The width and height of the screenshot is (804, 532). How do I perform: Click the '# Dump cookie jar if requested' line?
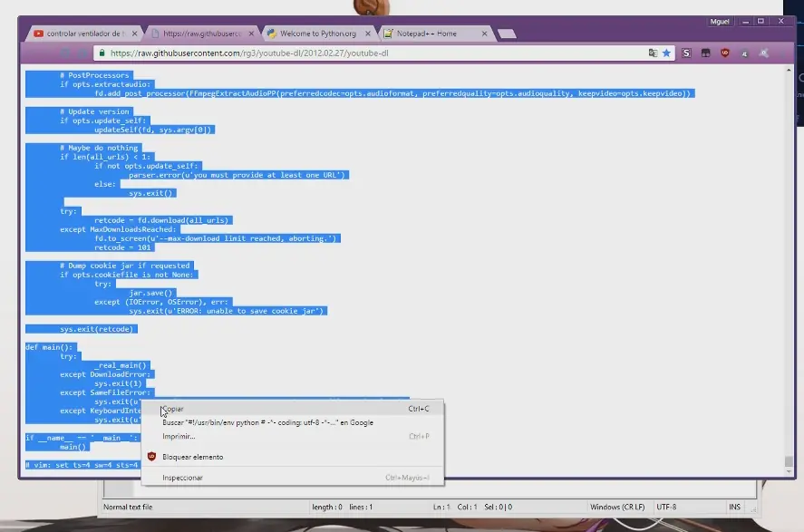pyautogui.click(x=124, y=266)
